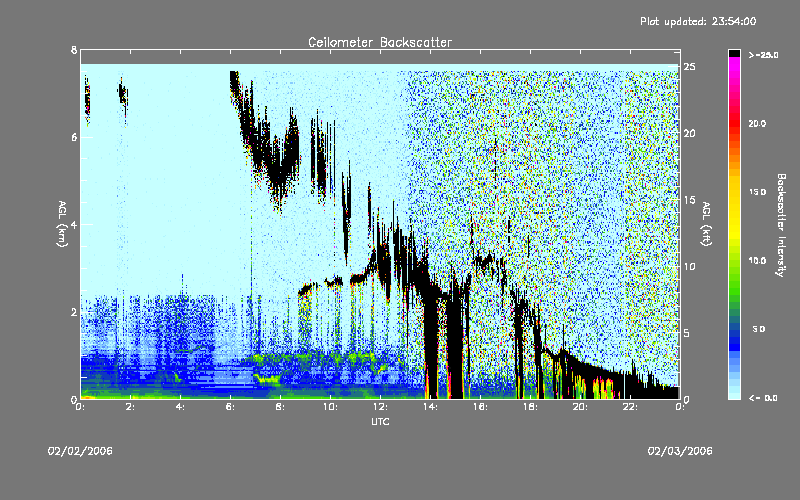Click the "Ceilometer Backscatter" plot title
This screenshot has height=500, width=800.
coord(380,42)
